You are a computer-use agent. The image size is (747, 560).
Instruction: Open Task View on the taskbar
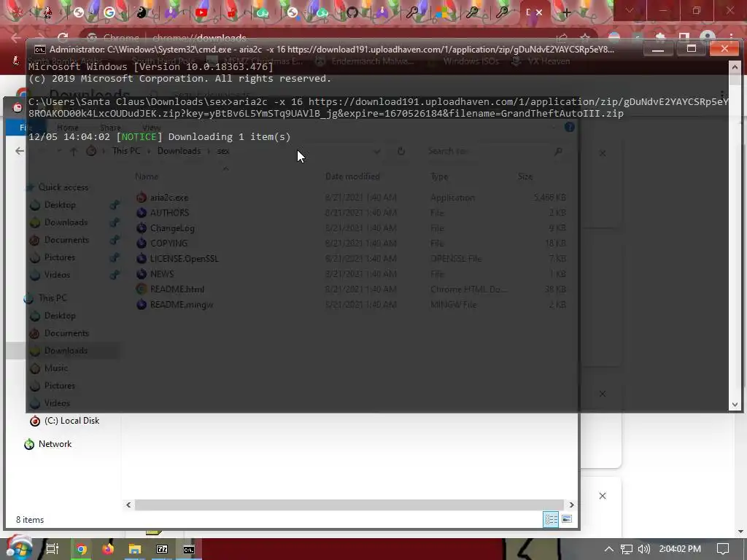tap(52, 549)
